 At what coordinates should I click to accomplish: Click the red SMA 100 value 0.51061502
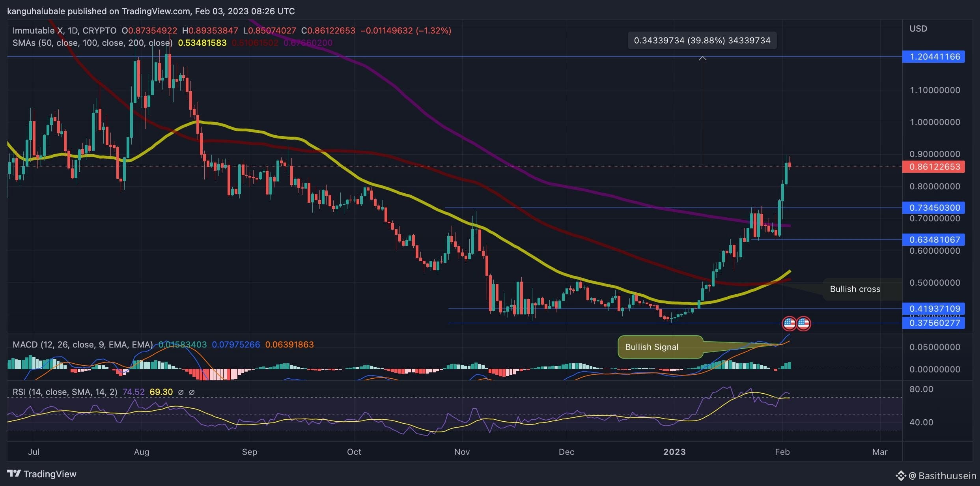coord(255,43)
